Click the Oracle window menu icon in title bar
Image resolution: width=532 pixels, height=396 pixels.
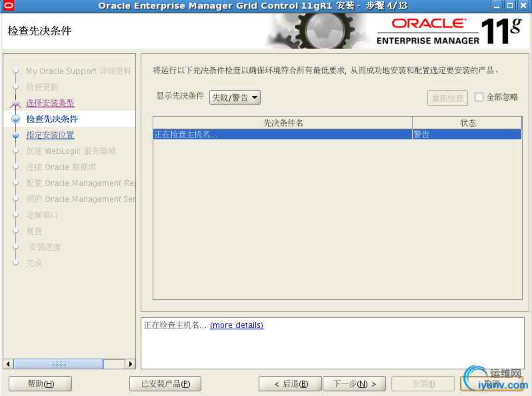[8, 5]
